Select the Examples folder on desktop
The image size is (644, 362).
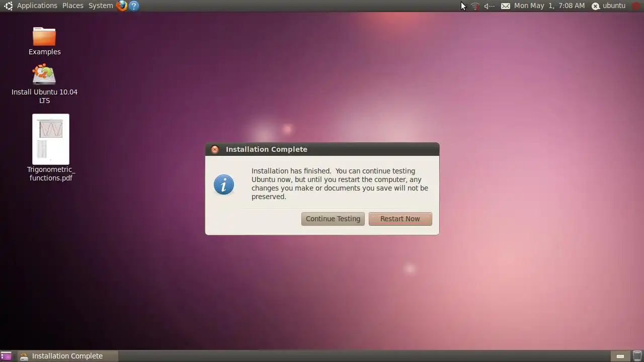(x=44, y=41)
